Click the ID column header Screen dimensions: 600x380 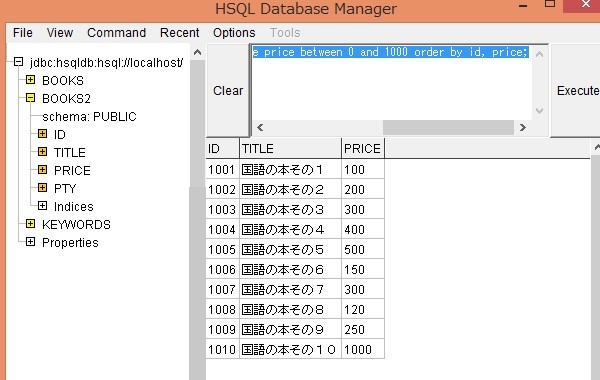tap(223, 148)
